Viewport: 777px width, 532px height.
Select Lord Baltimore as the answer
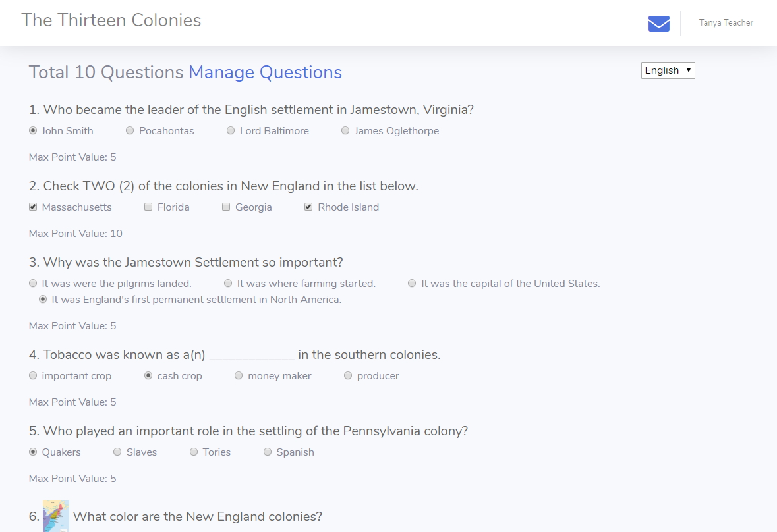231,130
